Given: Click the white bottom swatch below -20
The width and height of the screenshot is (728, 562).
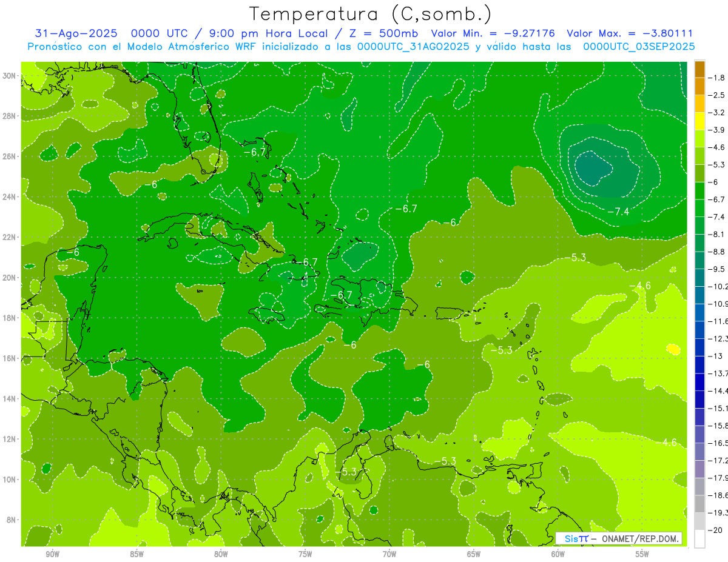Looking at the screenshot, I should pos(699,539).
